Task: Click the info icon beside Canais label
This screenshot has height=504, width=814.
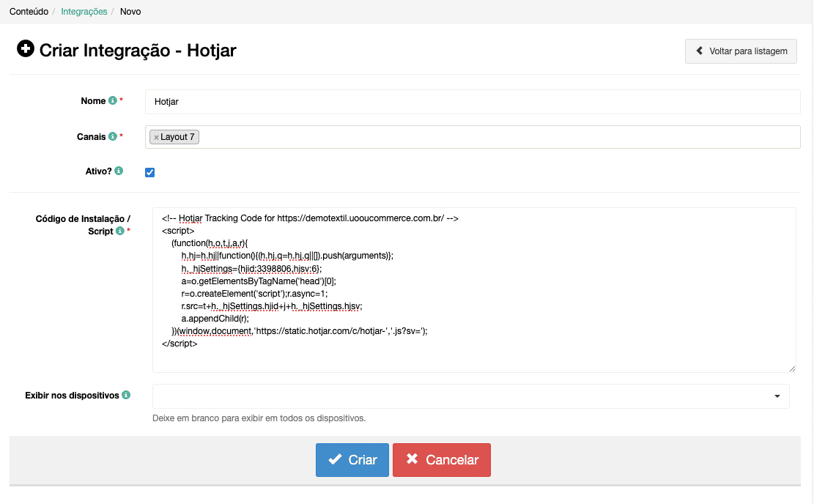Action: [112, 137]
